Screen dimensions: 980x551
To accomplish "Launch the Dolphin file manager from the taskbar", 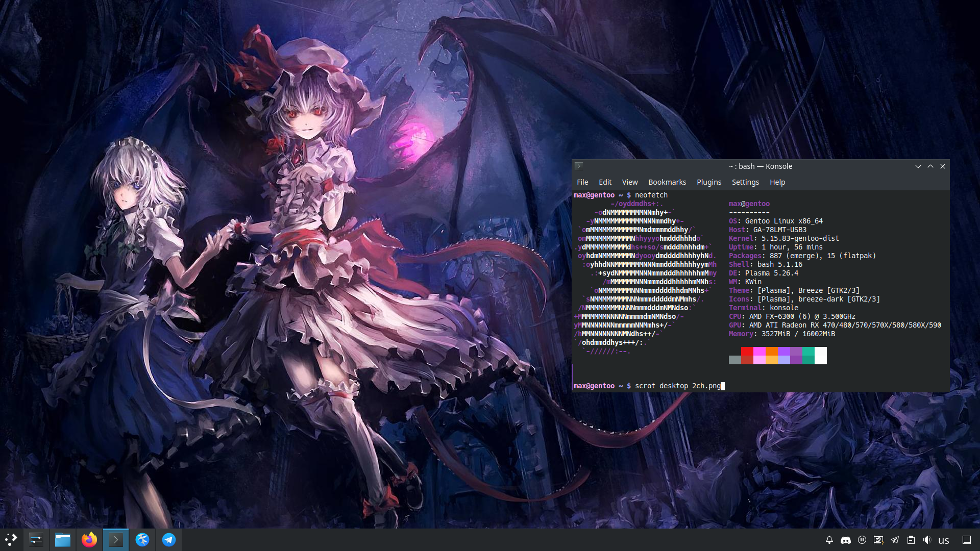I will 63,539.
